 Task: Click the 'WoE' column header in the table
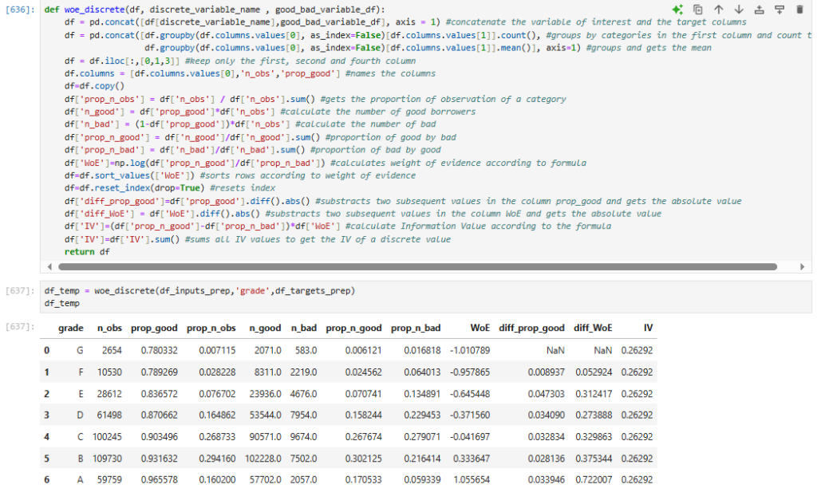[x=480, y=328]
